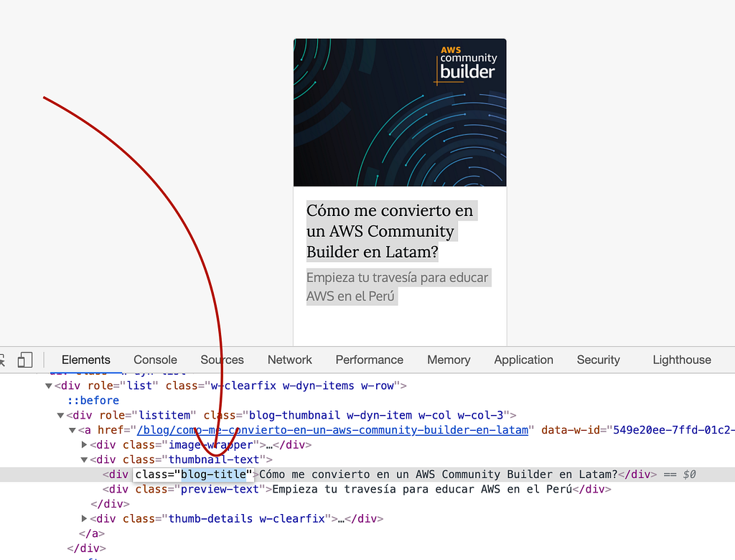This screenshot has width=735, height=560.
Task: Click the == $0 marker
Action: tap(680, 475)
